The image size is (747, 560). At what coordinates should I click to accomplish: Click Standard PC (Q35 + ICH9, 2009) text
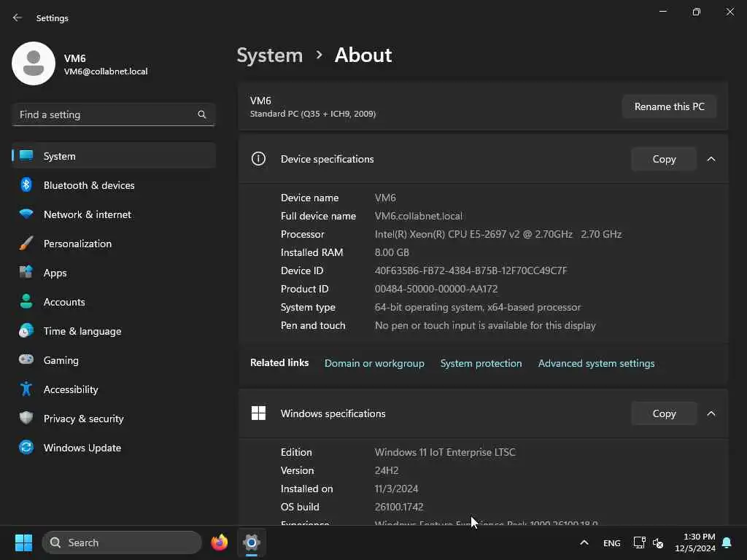click(313, 114)
